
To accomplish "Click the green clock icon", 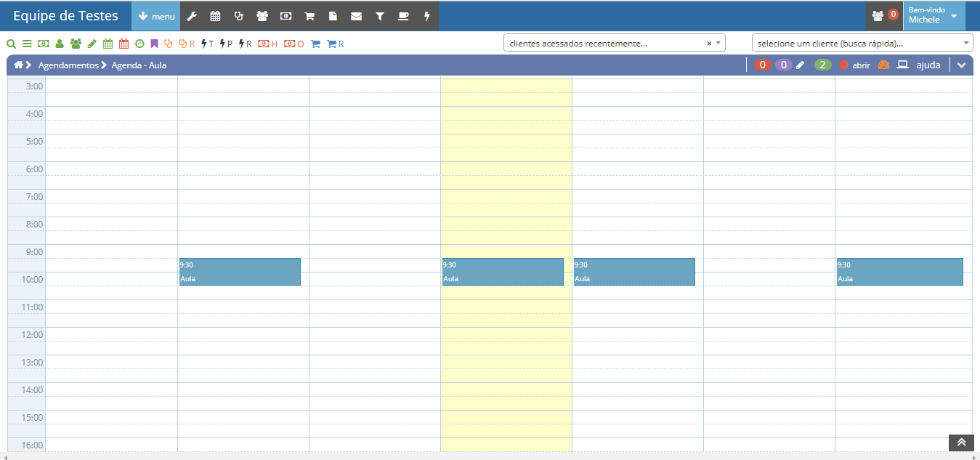I will click(139, 44).
